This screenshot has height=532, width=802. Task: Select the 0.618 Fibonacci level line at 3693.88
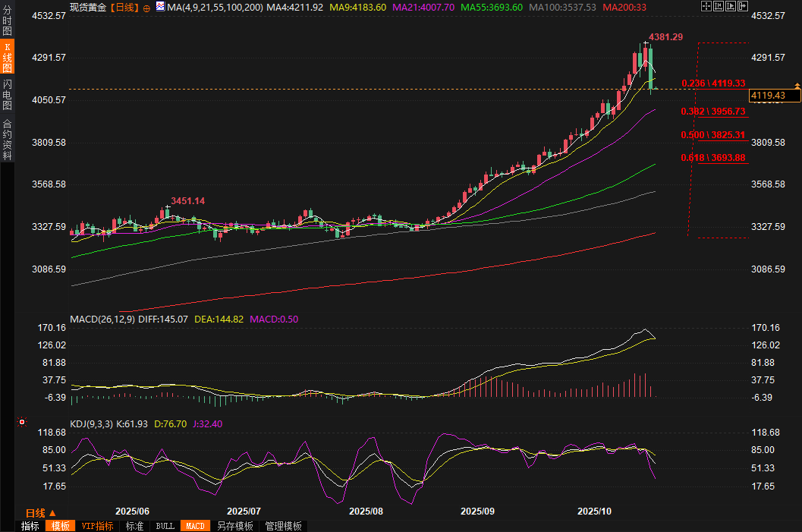(x=713, y=158)
